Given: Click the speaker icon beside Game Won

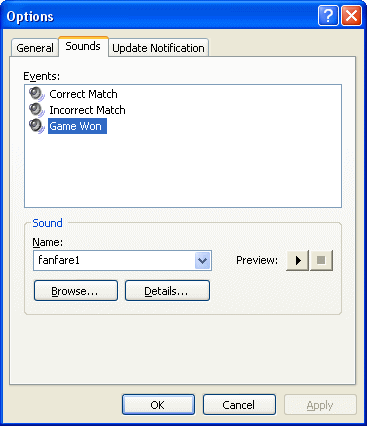Looking at the screenshot, I should point(37,126).
